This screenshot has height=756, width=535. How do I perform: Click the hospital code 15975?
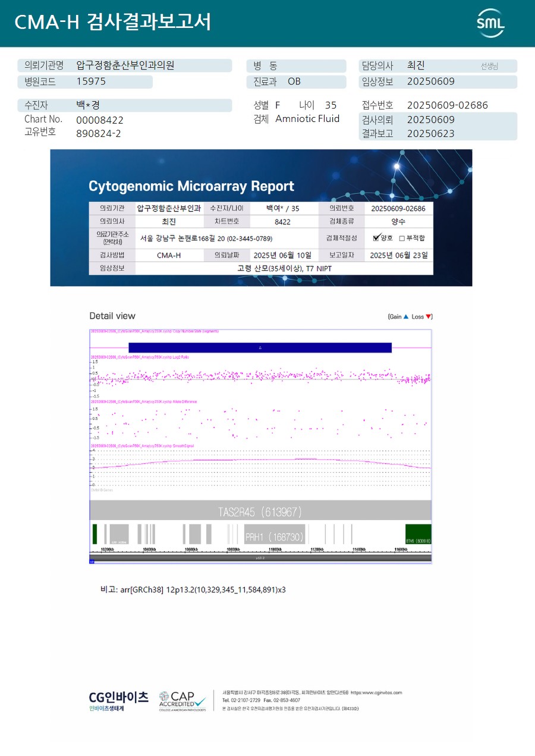tap(91, 82)
